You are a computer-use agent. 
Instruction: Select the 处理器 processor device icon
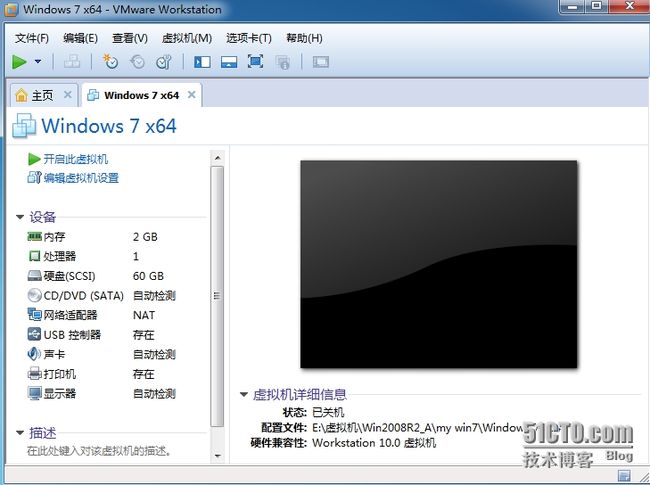[34, 256]
